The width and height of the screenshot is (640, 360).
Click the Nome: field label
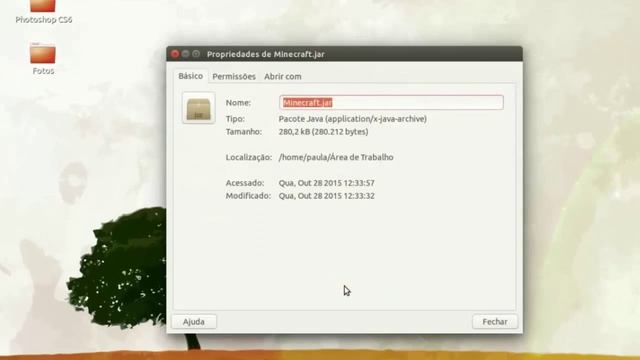pos(238,102)
